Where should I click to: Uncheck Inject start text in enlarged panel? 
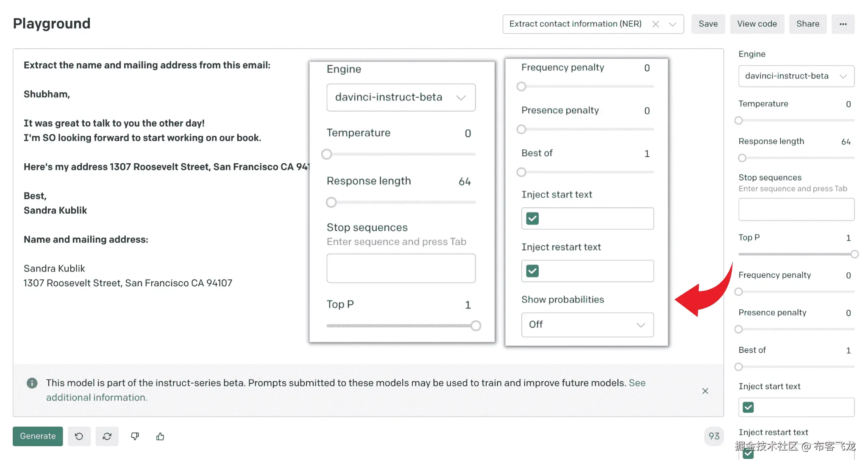tap(532, 218)
